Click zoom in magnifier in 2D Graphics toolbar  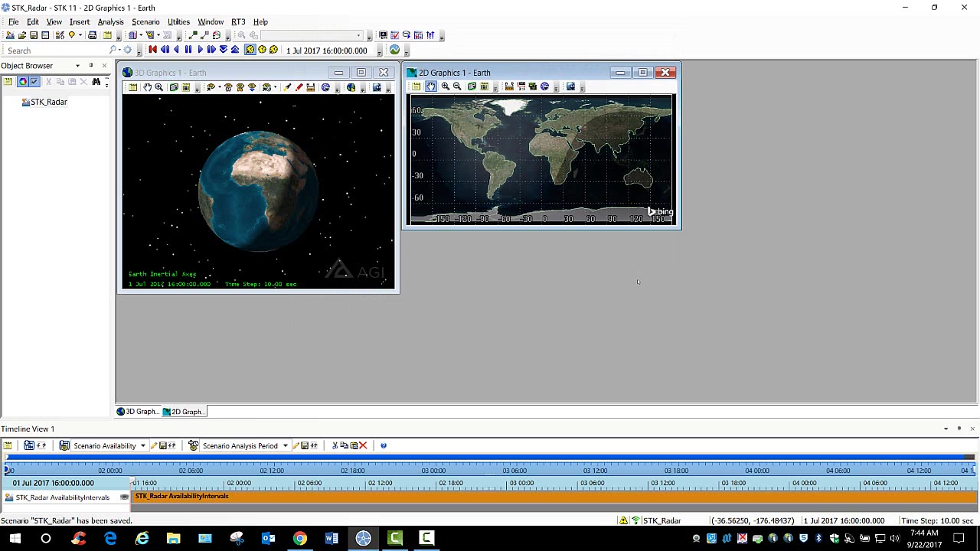pyautogui.click(x=445, y=86)
